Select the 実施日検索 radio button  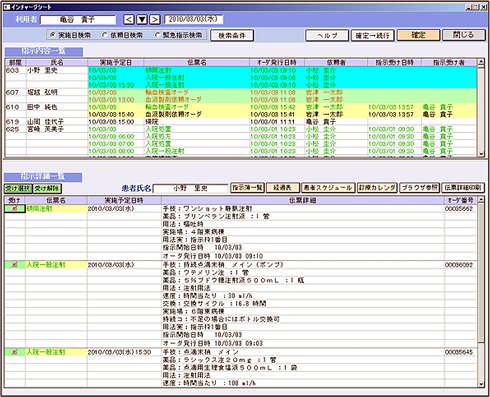[x=53, y=35]
